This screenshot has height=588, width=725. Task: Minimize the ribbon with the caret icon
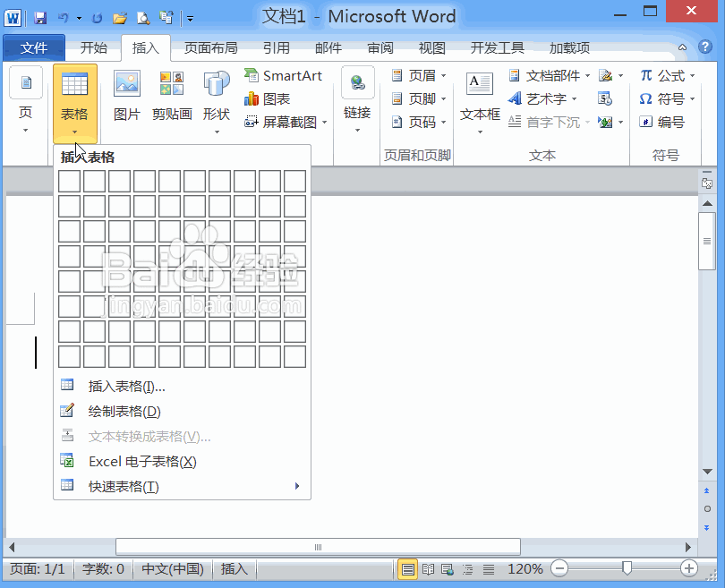coord(682,47)
